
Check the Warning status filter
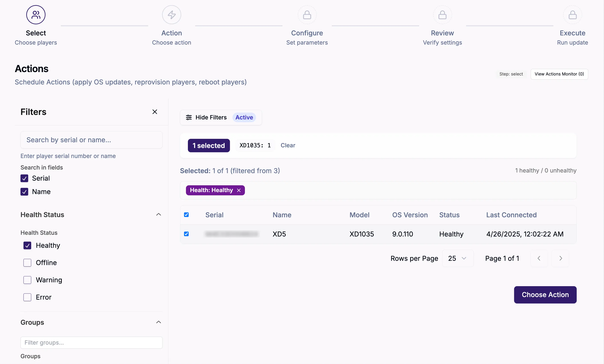pos(27,280)
